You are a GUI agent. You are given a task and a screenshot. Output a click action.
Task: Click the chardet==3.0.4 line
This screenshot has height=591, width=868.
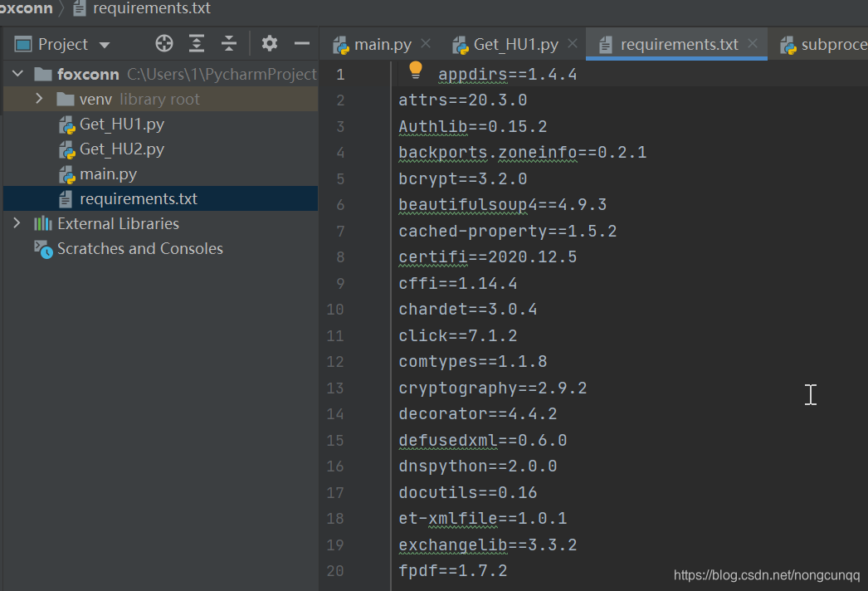tap(468, 310)
